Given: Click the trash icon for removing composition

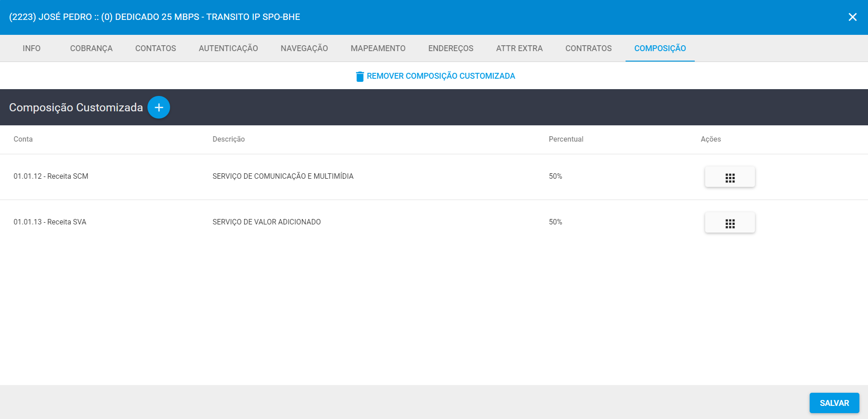Looking at the screenshot, I should pyautogui.click(x=360, y=76).
